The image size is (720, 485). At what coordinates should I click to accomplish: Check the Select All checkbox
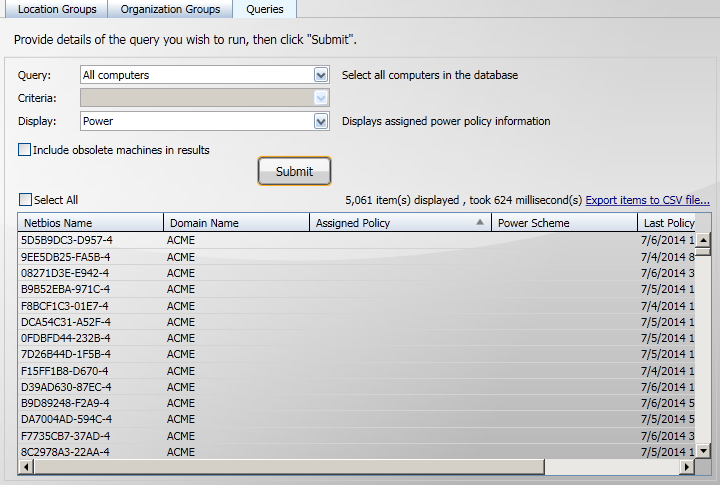pyautogui.click(x=26, y=200)
